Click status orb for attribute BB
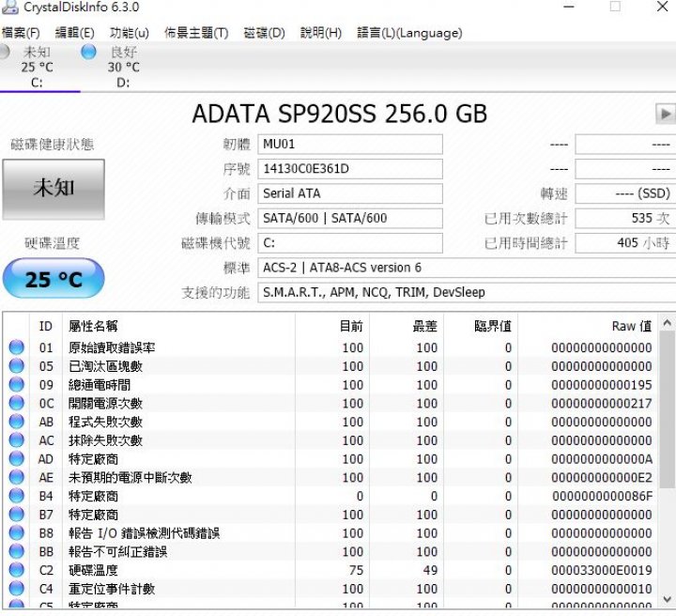Viewport: 676px width, 616px height. [16, 551]
